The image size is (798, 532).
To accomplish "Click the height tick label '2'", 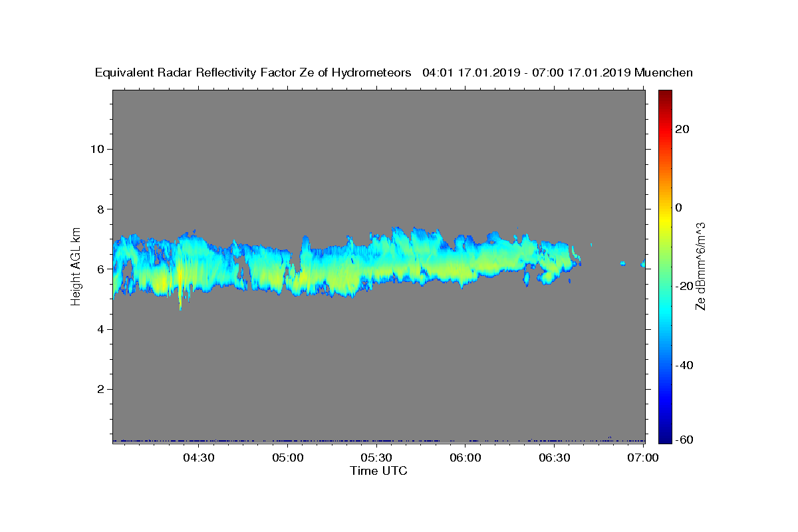I will 99,390.
